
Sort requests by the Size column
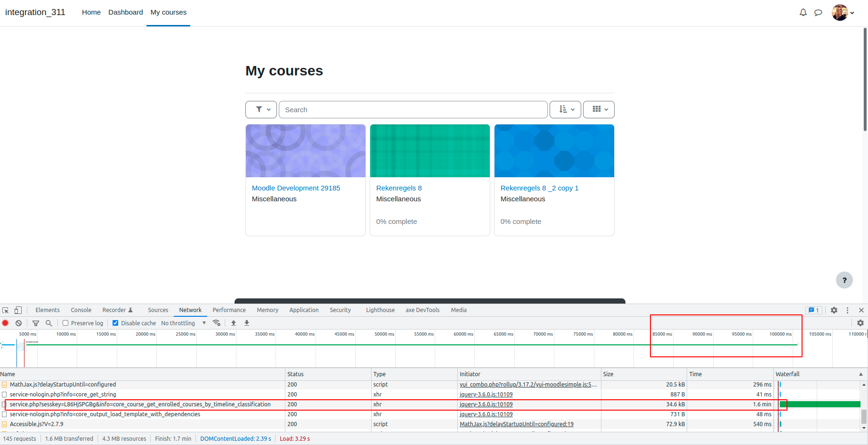click(644, 374)
